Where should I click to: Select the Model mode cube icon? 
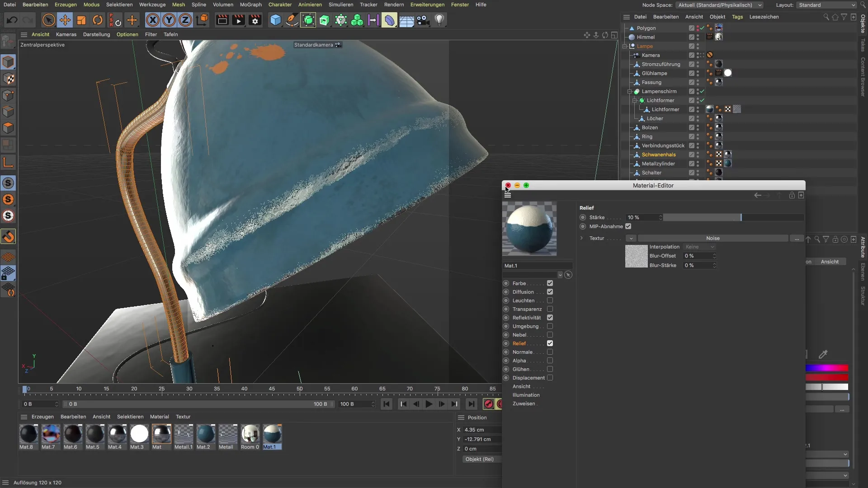click(8, 62)
